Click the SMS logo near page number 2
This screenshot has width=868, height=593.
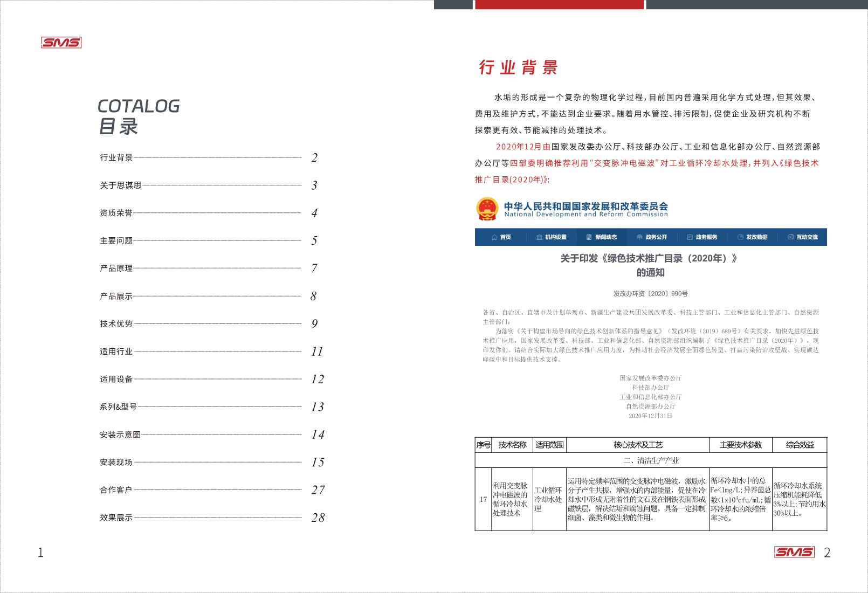794,552
